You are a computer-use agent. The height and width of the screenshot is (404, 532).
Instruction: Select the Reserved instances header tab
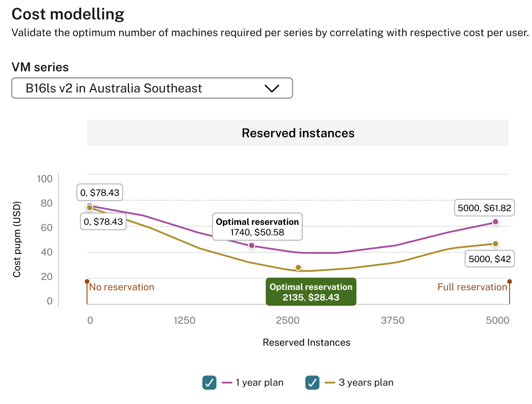298,133
